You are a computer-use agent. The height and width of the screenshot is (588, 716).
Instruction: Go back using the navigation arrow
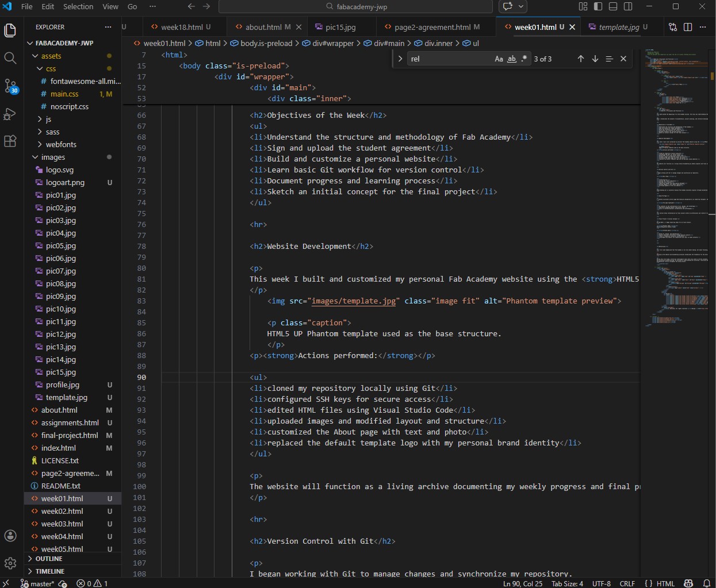coord(192,6)
